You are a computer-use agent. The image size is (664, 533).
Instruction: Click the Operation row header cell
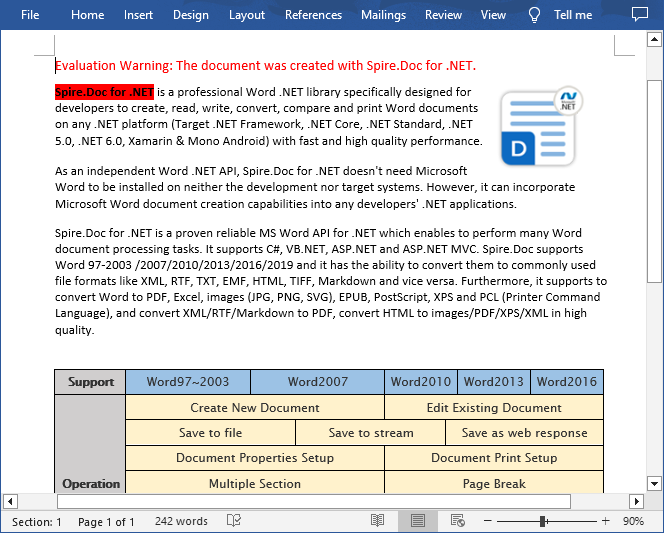90,445
